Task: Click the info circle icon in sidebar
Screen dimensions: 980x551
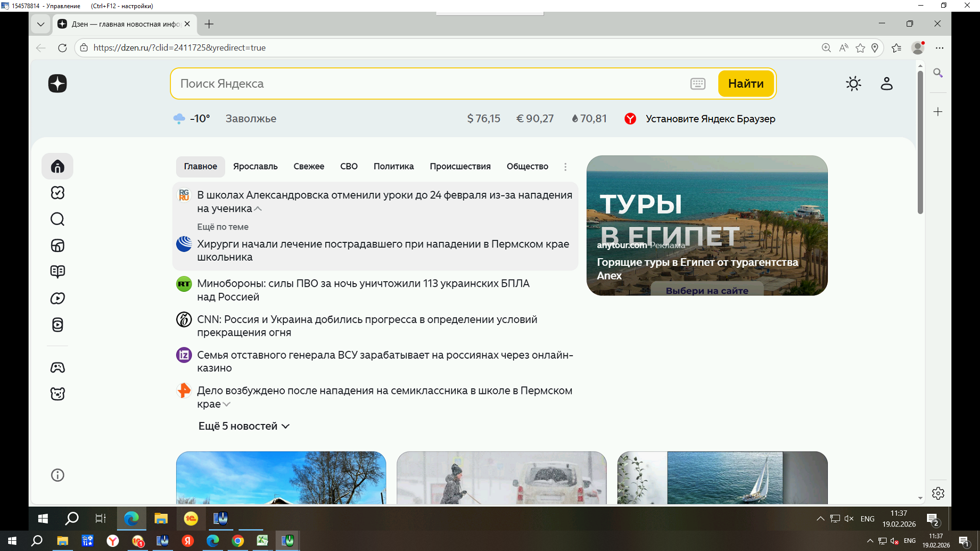Action: click(x=57, y=475)
